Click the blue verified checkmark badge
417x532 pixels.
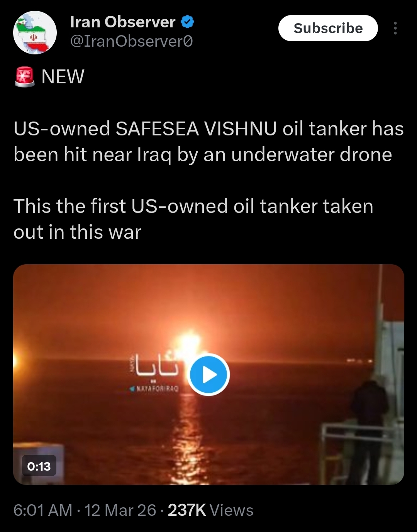pos(188,22)
